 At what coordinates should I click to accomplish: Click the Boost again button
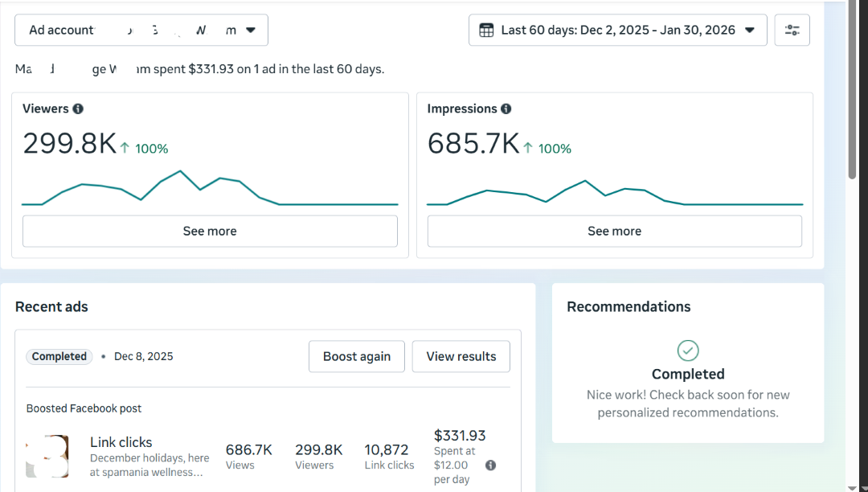pyautogui.click(x=356, y=356)
